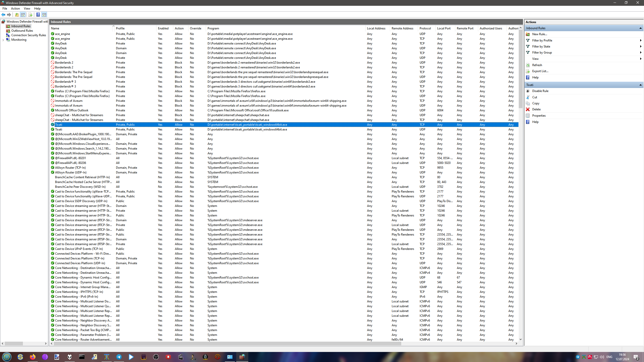The image size is (644, 362).
Task: Sort the list by Protocol column header
Action: (x=425, y=28)
